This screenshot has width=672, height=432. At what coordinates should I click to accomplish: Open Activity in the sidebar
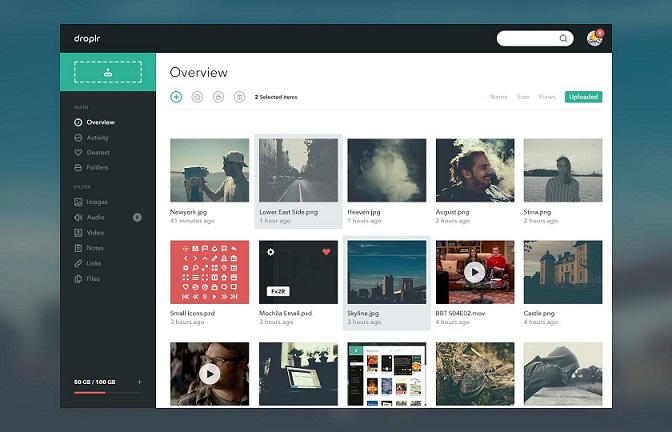(x=97, y=138)
